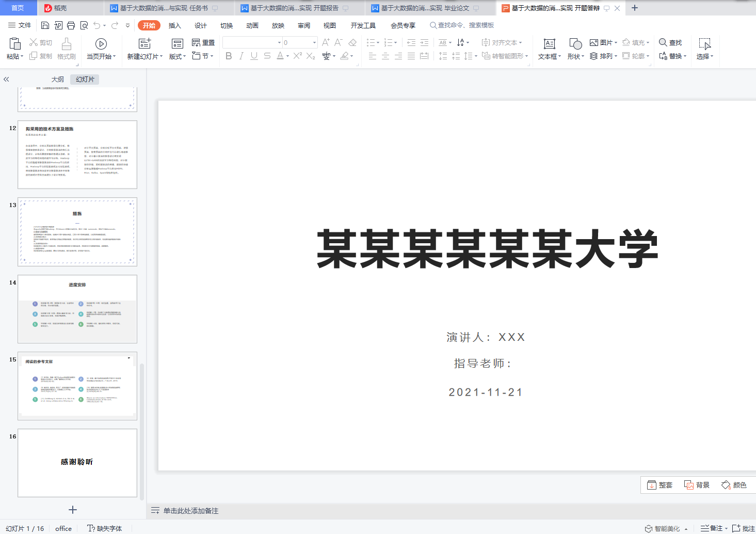Click the increase font size icon
Screen dimensions: 756x534
[x=326, y=42]
